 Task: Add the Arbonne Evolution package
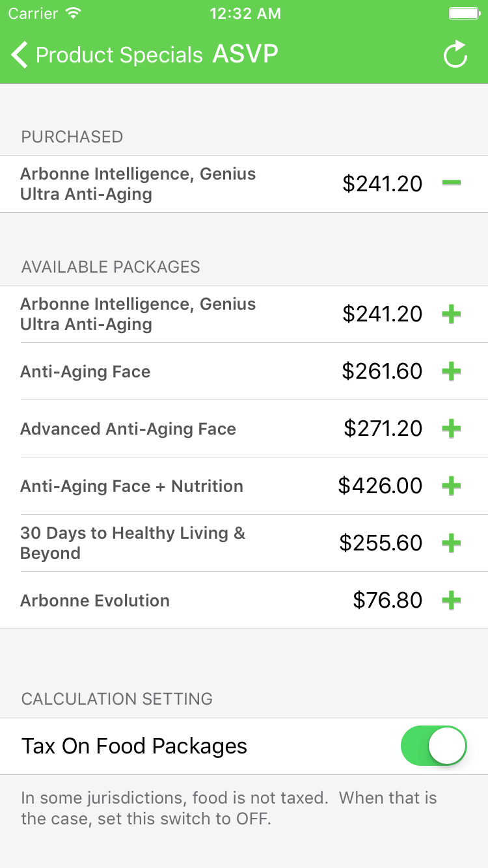(x=451, y=601)
